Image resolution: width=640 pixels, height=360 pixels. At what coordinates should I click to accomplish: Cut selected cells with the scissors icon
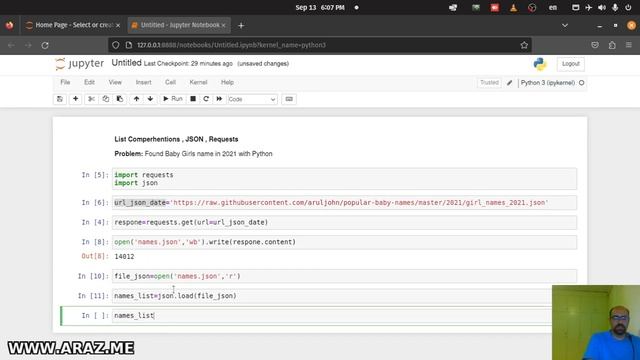point(91,99)
